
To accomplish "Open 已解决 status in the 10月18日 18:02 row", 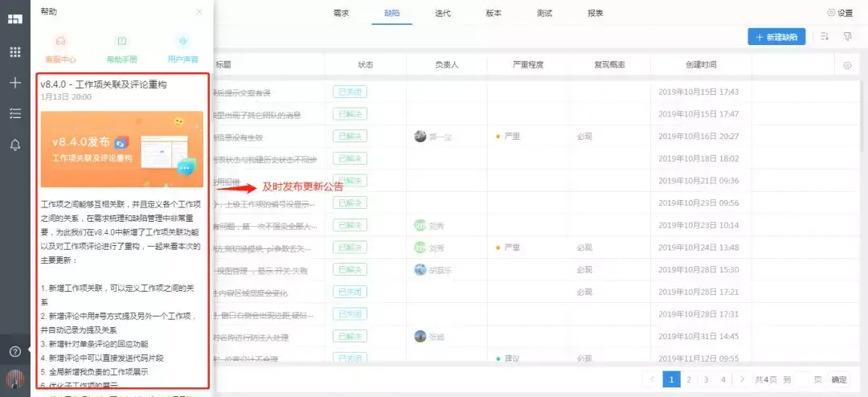I will pyautogui.click(x=350, y=159).
